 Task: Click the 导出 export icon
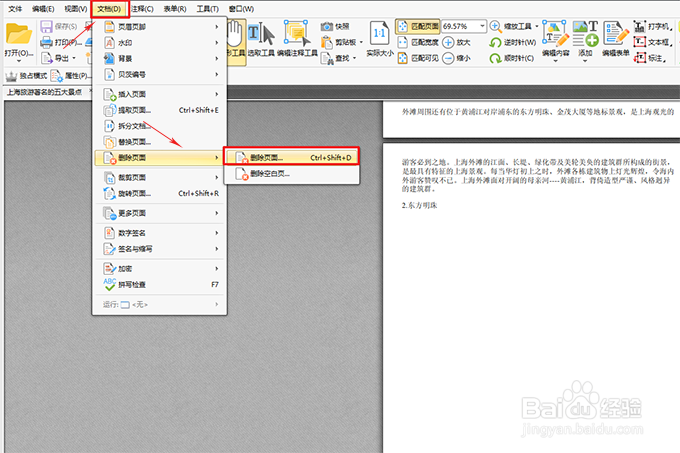(46, 58)
